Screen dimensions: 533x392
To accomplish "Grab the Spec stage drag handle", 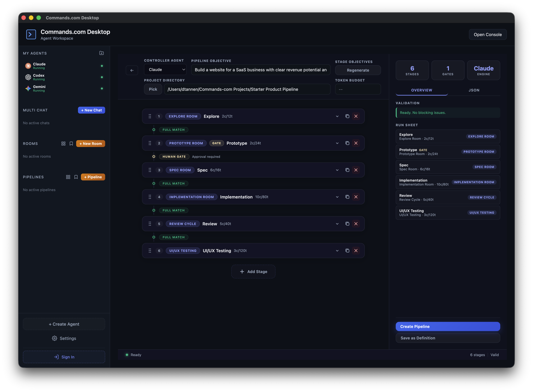I will (150, 170).
